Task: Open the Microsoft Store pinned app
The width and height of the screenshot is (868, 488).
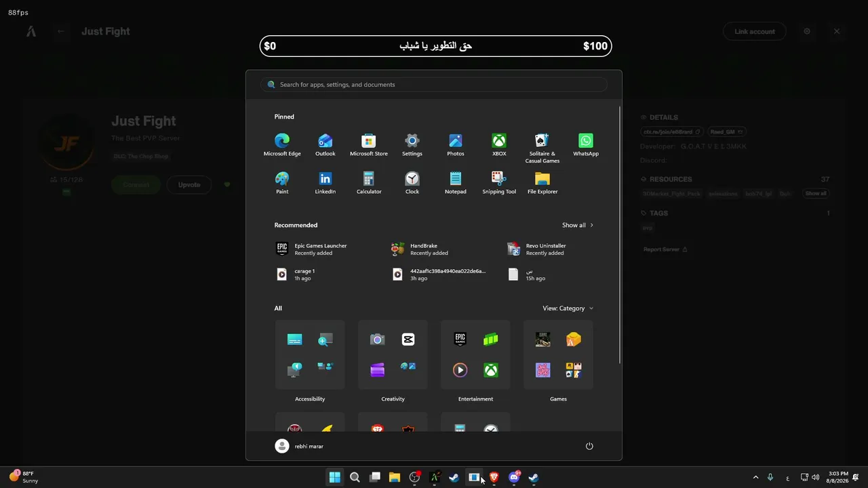Action: pyautogui.click(x=369, y=144)
